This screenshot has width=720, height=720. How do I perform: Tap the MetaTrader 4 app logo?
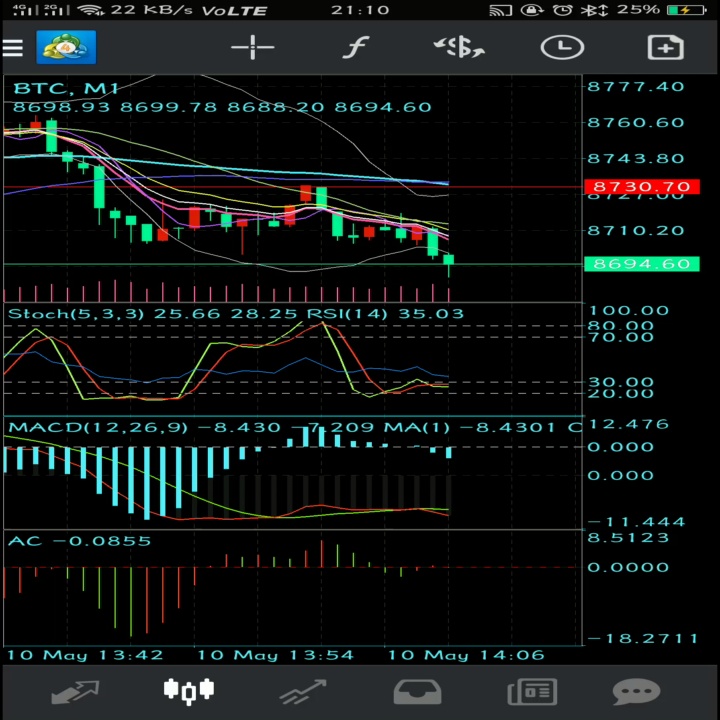tap(66, 47)
